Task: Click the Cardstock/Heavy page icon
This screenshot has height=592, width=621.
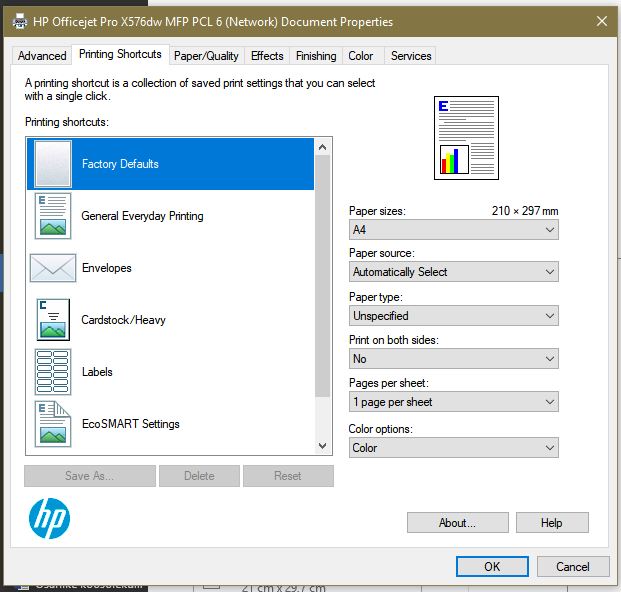Action: [x=53, y=320]
